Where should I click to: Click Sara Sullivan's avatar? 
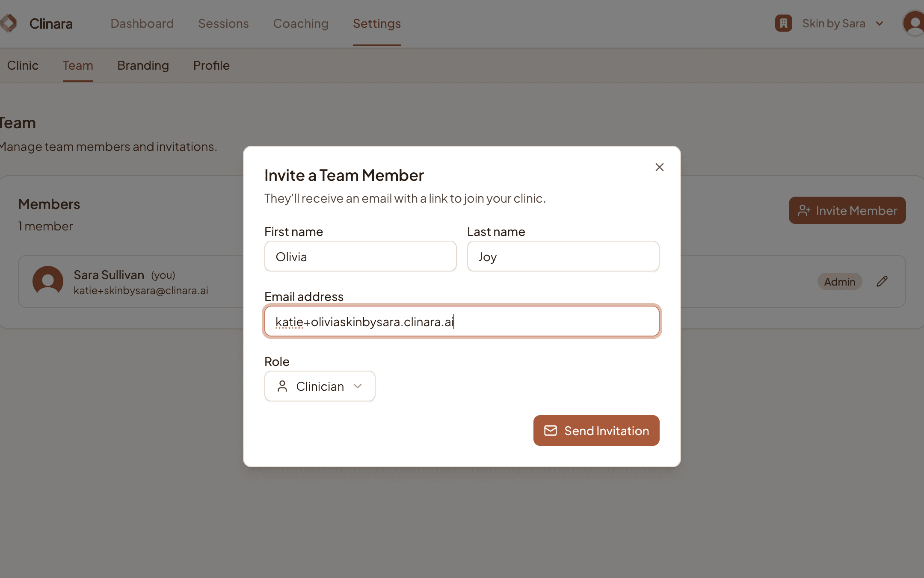click(48, 281)
